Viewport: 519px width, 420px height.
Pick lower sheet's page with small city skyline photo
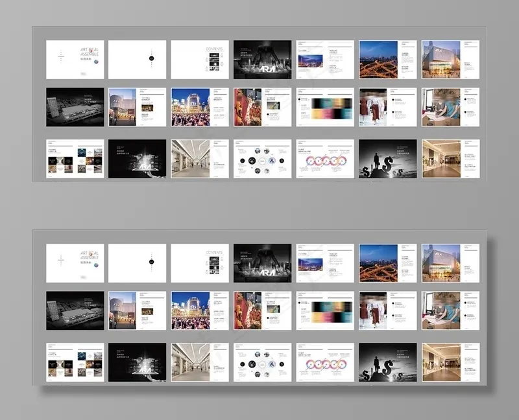click(325, 263)
